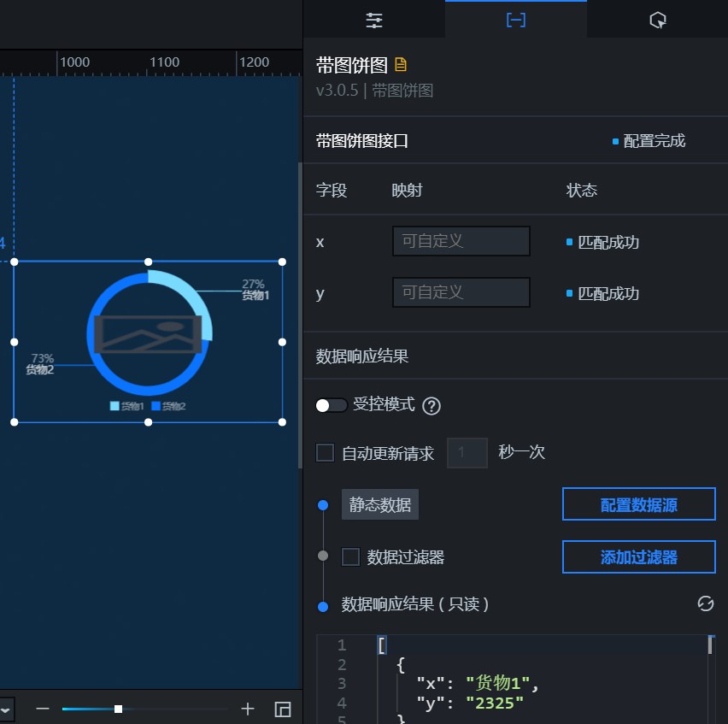Viewport: 728px width, 724px height.
Task: Click the widget's top-center resize handle
Action: tap(148, 262)
